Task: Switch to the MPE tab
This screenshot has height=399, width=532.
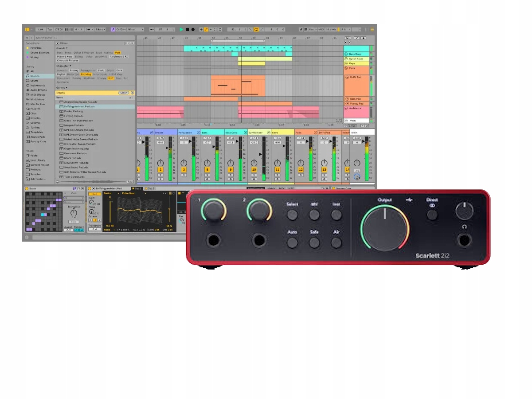Action: coord(291,188)
